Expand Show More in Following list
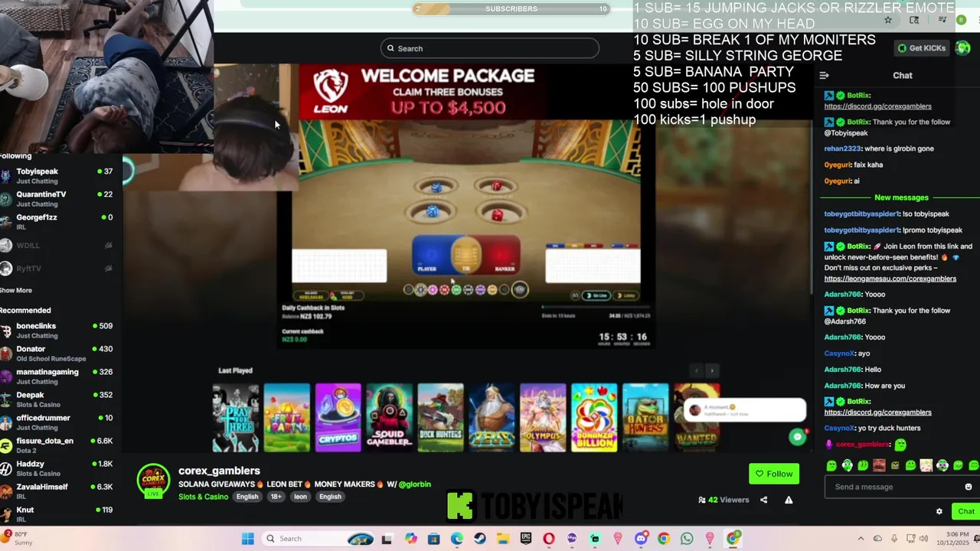 16,290
